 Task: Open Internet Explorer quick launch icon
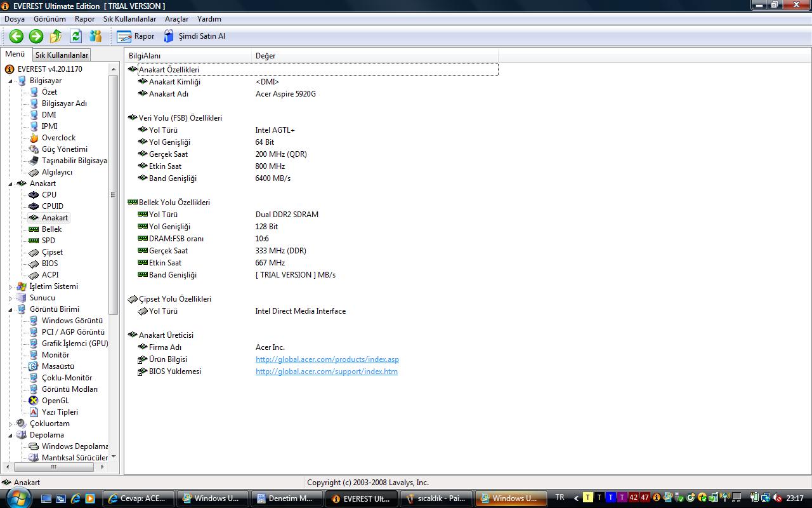(x=75, y=499)
